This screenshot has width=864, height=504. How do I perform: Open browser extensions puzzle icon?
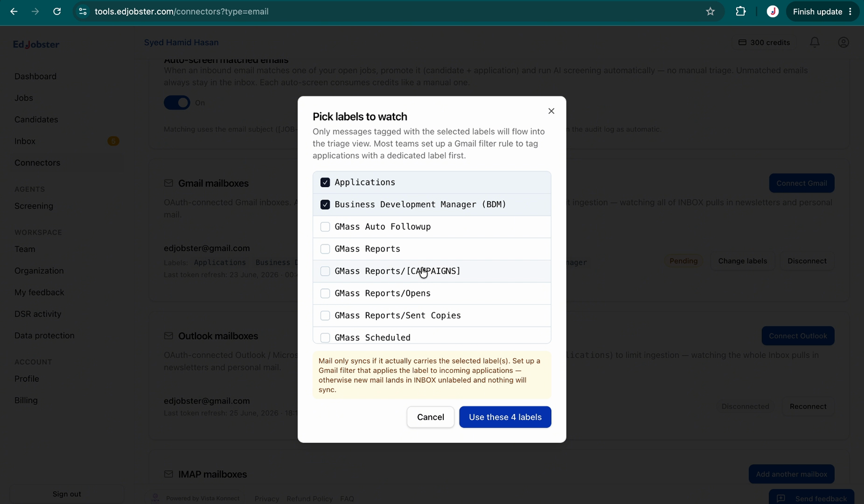(x=741, y=11)
